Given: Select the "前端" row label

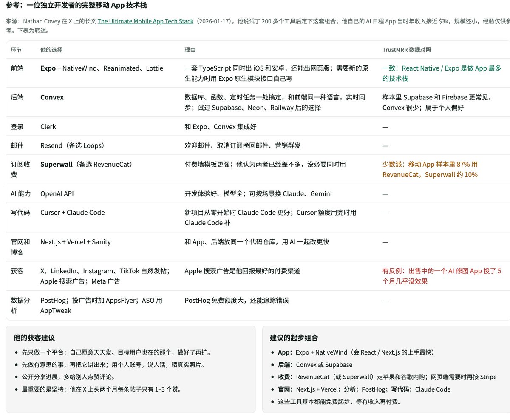Looking at the screenshot, I should [x=17, y=68].
